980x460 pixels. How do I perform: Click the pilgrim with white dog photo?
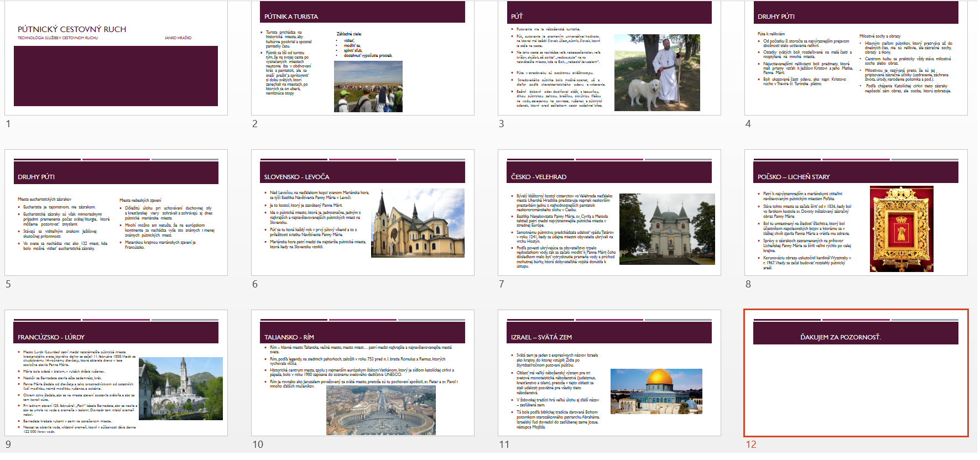coord(657,72)
